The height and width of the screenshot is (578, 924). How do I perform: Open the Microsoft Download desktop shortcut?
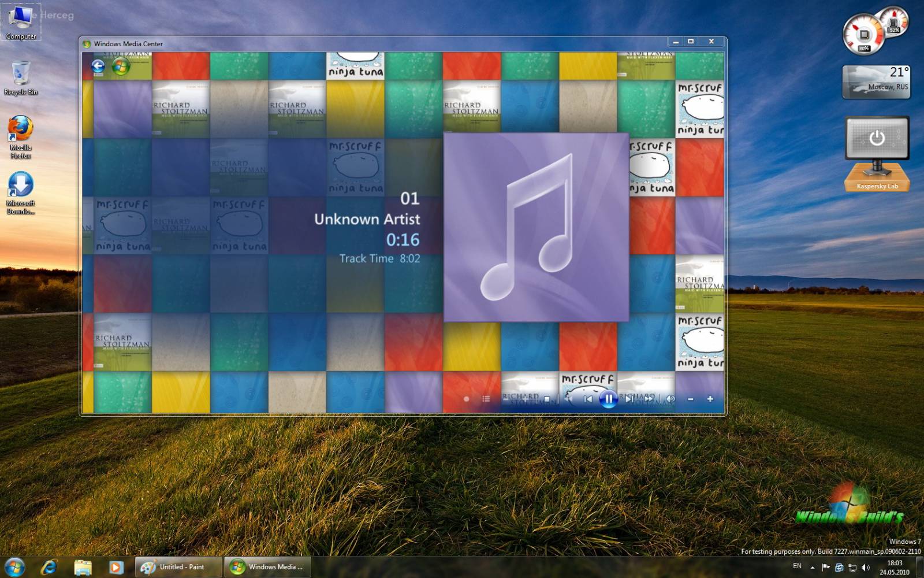point(20,192)
